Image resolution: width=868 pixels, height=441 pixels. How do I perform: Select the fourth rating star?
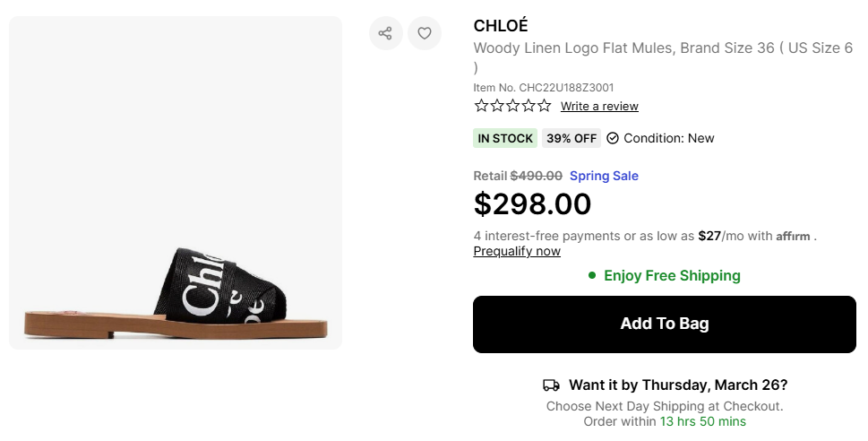(529, 106)
